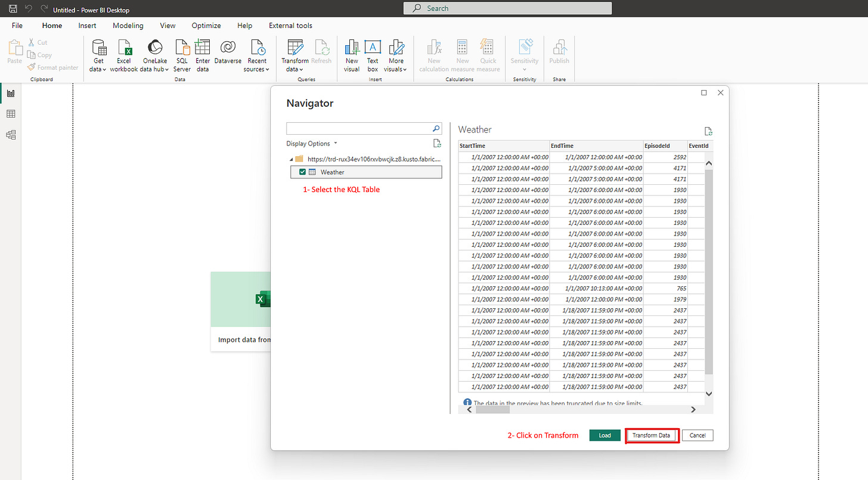This screenshot has width=868, height=480.
Task: Open Get data in the ribbon
Action: click(97, 55)
